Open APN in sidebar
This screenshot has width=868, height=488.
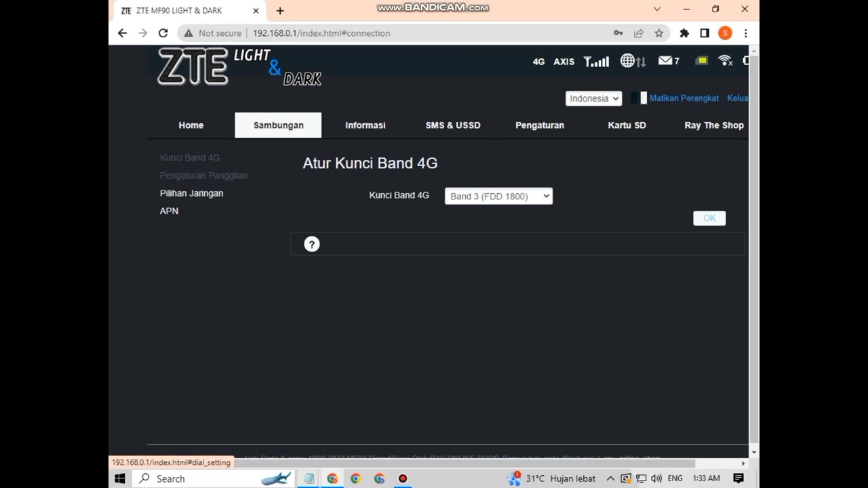(169, 211)
